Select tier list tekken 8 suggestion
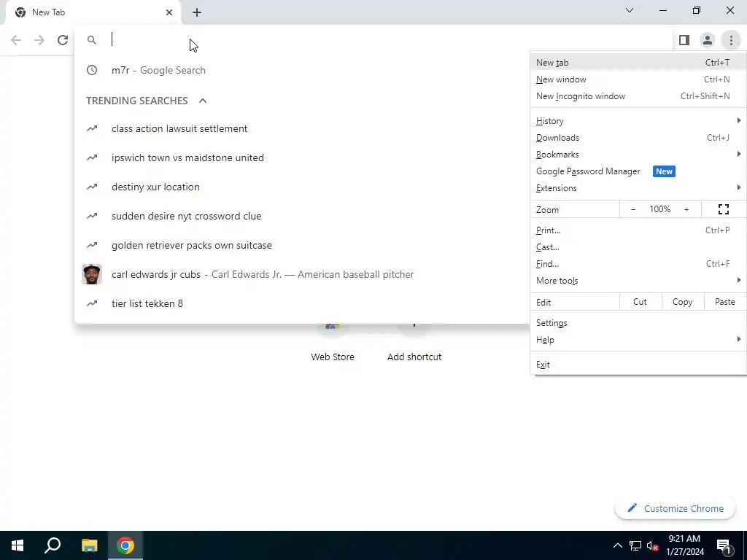 [x=302, y=303]
